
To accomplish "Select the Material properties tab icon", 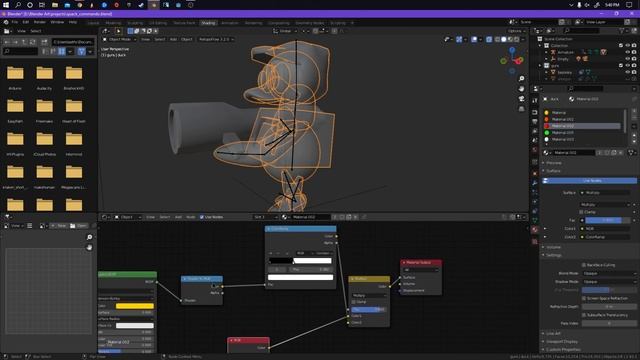I will coord(535,230).
